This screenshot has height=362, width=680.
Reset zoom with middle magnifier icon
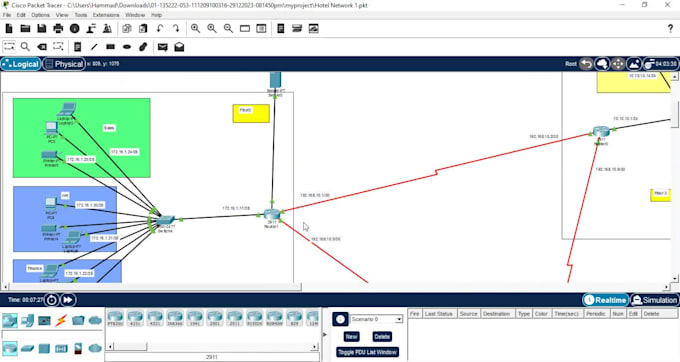[x=212, y=29]
